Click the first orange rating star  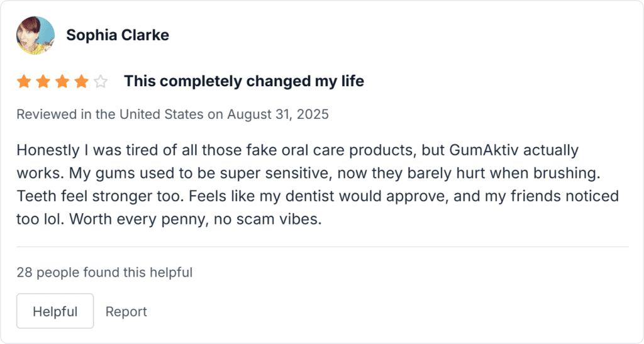[25, 81]
